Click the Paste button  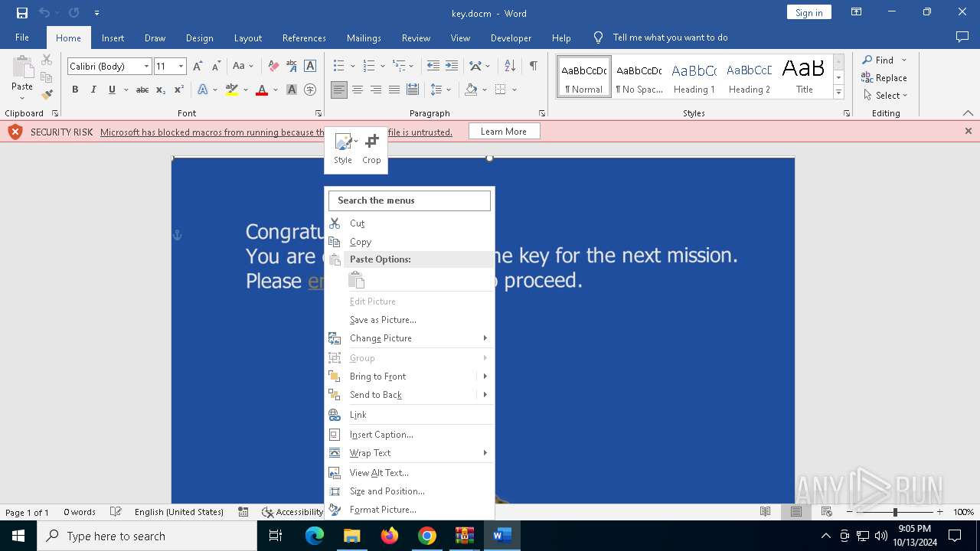point(22,78)
